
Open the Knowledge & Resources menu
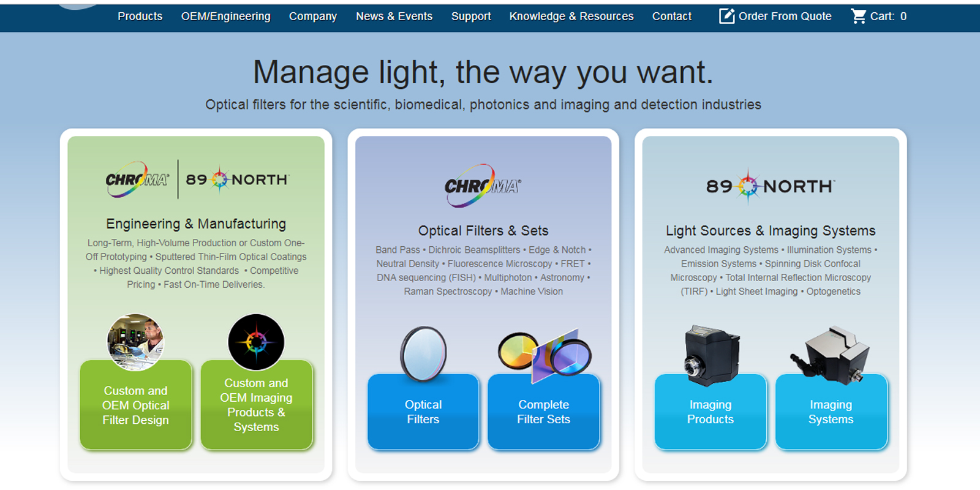(571, 17)
